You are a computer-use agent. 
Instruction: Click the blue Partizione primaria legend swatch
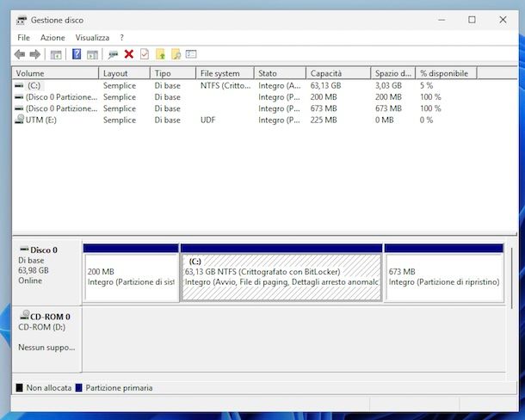click(78, 388)
